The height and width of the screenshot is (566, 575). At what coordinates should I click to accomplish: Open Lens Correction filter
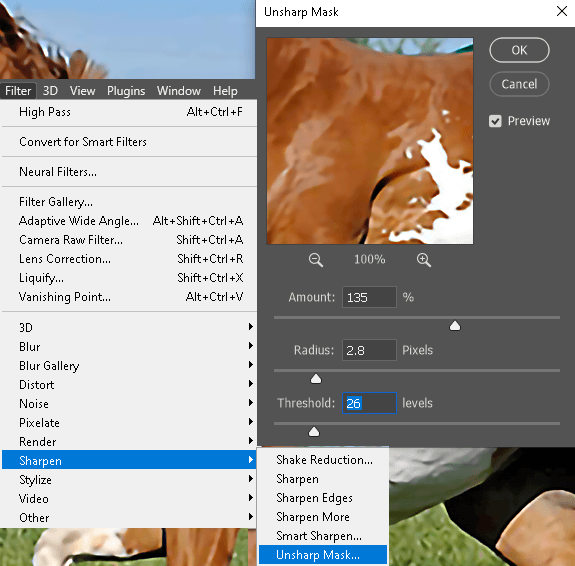click(129, 259)
